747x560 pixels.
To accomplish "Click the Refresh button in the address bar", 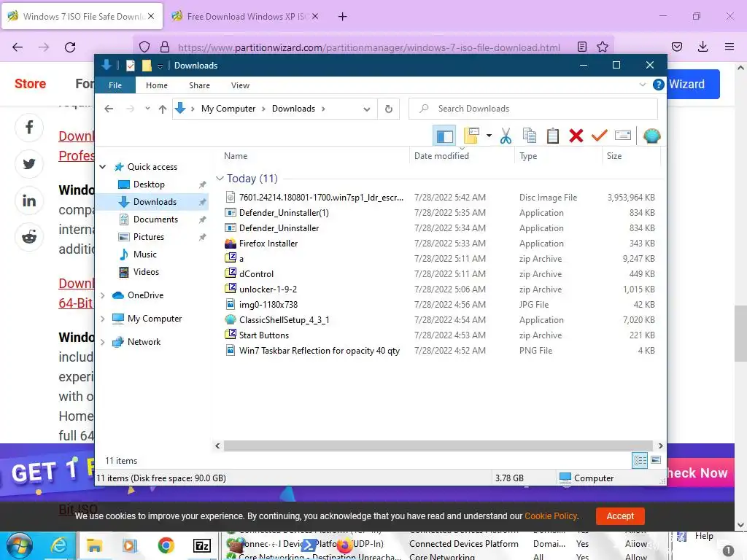I will 389,109.
